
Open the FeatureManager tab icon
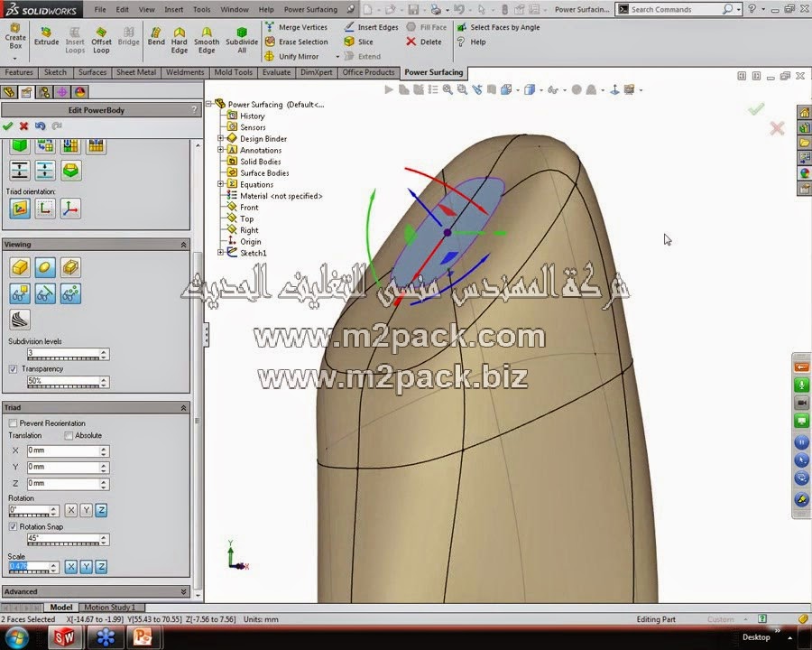click(x=9, y=92)
